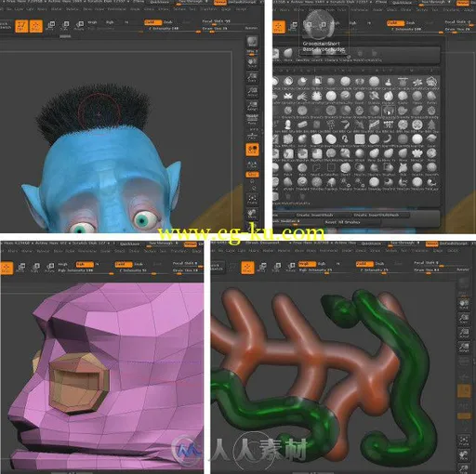476x474 pixels.
Task: Toggle the orange Rgb button in the pink head panel
Action: click(85, 264)
